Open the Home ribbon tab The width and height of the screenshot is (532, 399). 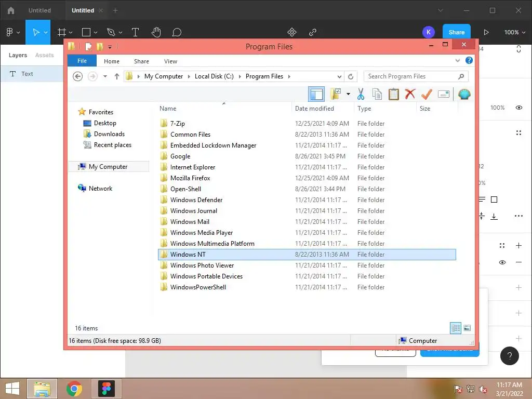112,61
